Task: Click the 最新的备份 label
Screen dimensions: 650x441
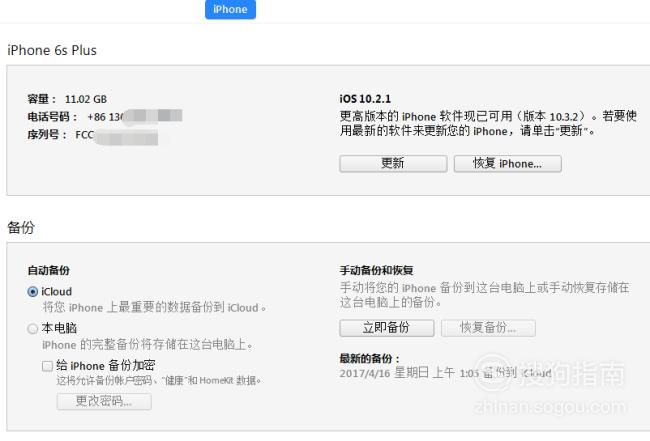Action: (370, 359)
